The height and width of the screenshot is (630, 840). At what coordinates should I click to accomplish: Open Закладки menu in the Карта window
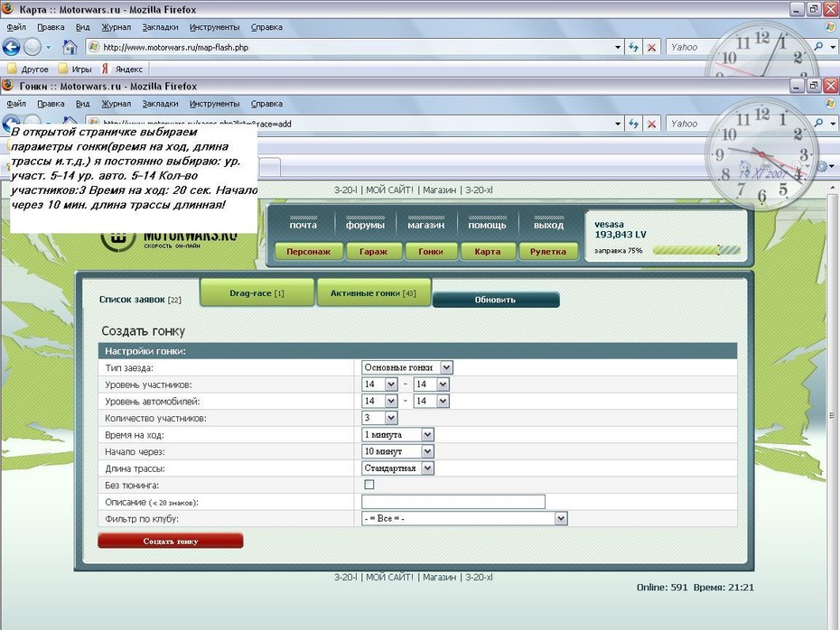pyautogui.click(x=160, y=27)
